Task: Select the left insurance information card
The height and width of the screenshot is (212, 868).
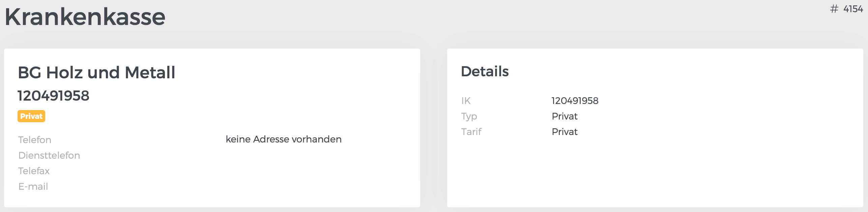Action: tap(212, 128)
